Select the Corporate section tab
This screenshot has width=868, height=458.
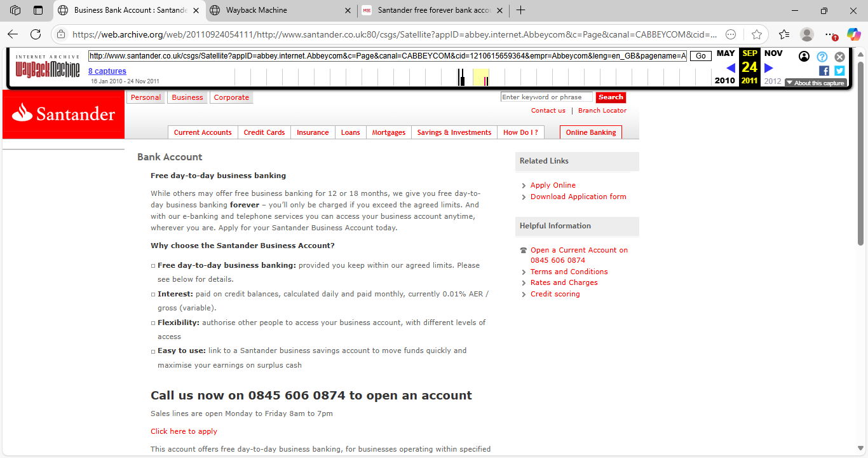tap(231, 97)
